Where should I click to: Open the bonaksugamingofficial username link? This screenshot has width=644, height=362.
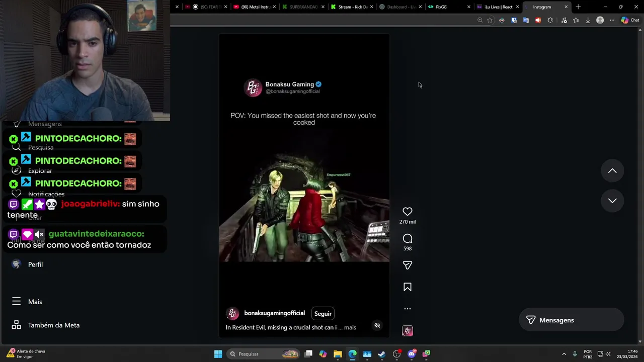pos(274,313)
